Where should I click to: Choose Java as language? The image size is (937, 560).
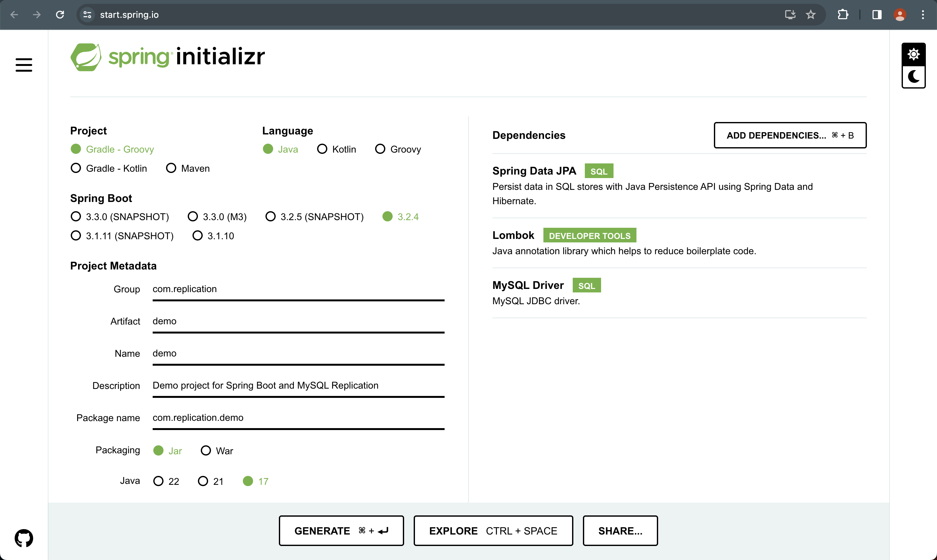point(280,149)
